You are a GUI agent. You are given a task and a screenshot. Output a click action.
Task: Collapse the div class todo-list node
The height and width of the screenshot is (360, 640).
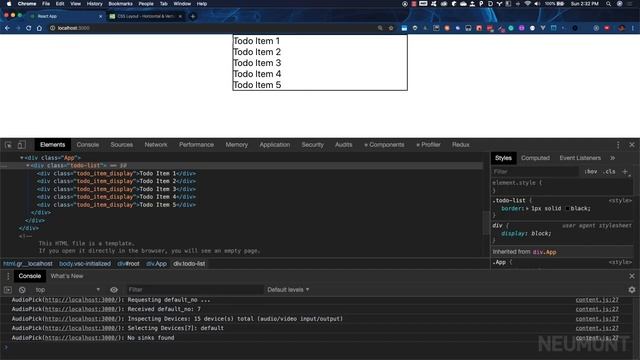point(28,166)
